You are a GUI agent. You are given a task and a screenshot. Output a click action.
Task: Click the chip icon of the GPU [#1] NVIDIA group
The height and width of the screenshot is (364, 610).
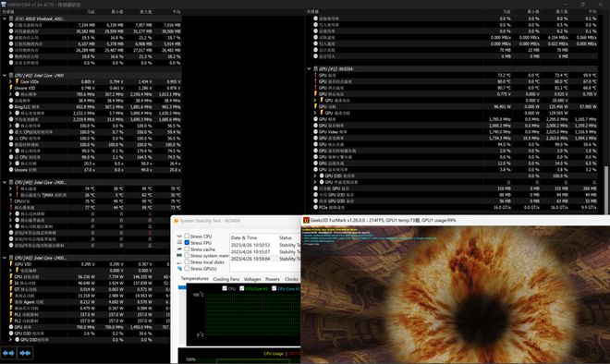pyautogui.click(x=315, y=69)
